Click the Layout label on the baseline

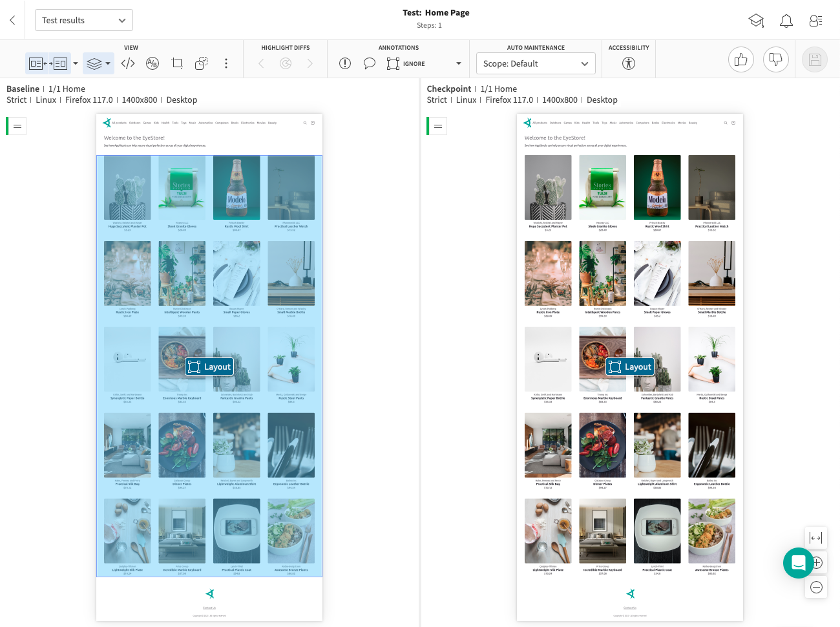click(209, 367)
